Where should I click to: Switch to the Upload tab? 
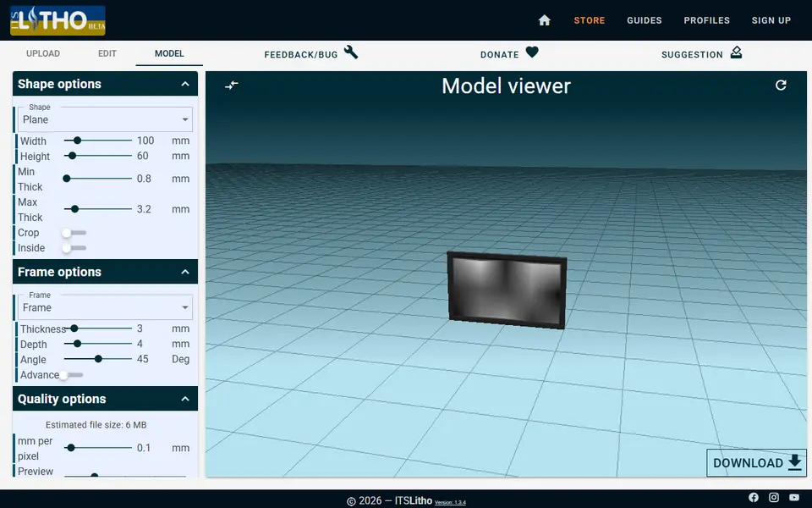[43, 53]
